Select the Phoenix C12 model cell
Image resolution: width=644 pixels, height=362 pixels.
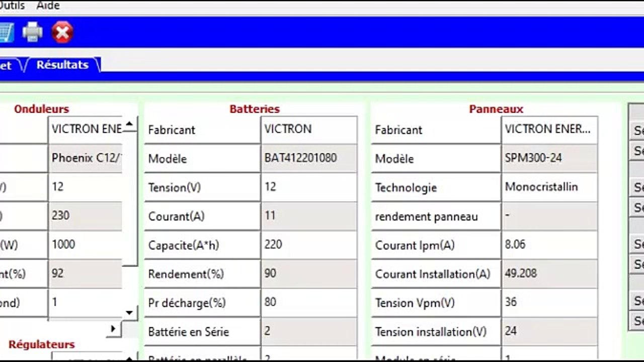point(86,158)
